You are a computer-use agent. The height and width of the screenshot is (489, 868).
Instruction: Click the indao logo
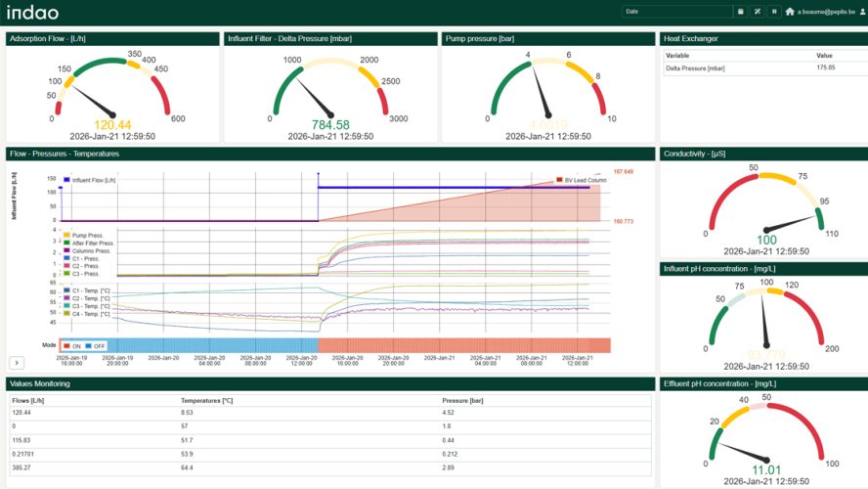point(32,13)
